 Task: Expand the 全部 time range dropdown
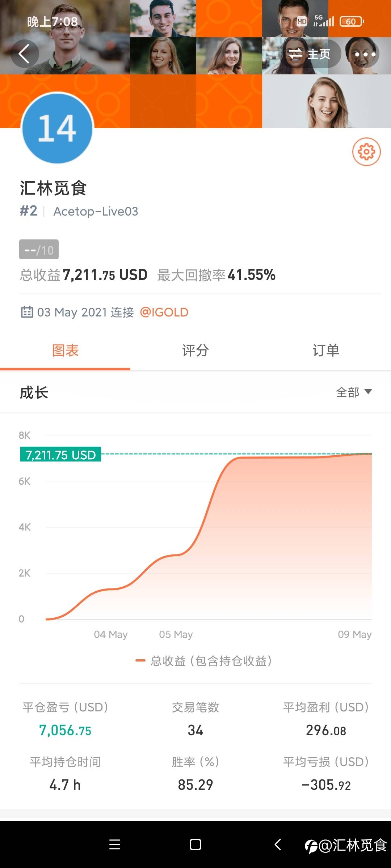coord(354,392)
